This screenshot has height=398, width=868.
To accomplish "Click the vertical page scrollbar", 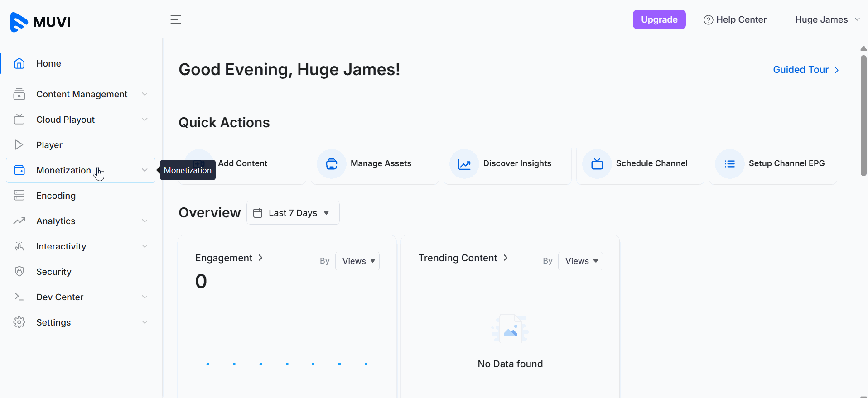I will coord(863,115).
